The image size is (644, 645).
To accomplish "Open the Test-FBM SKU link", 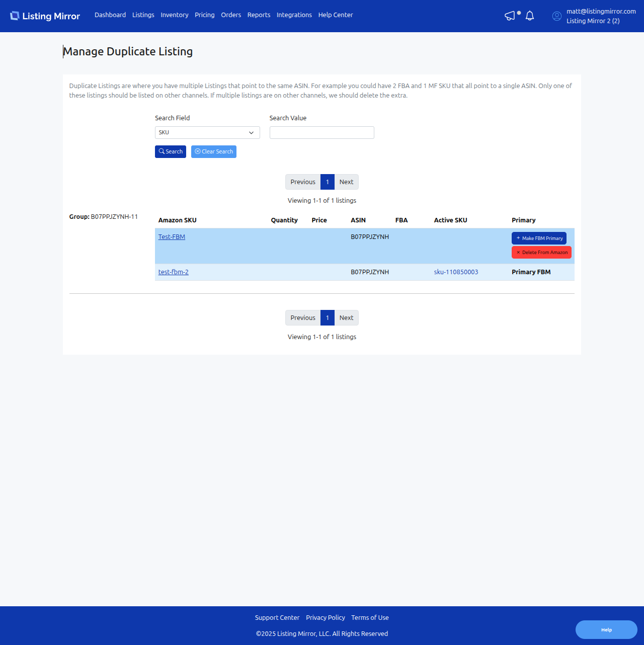I will [x=172, y=237].
